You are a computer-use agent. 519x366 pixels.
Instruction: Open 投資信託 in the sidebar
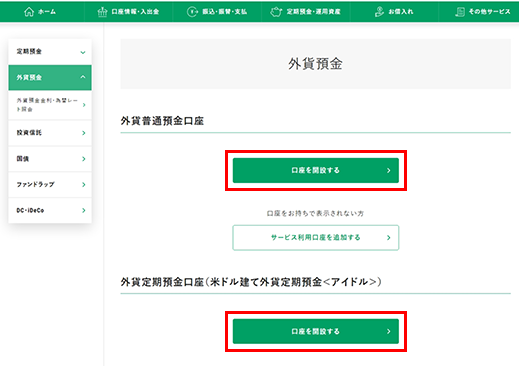click(x=50, y=133)
